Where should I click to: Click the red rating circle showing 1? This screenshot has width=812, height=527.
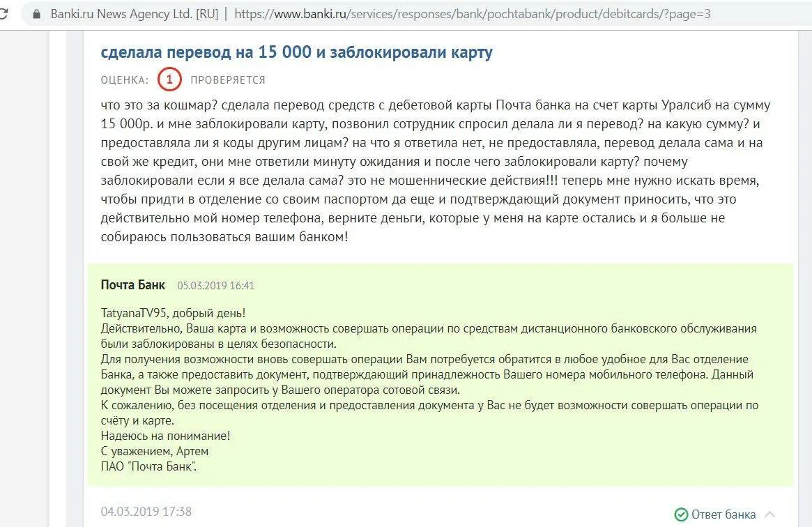tap(169, 79)
